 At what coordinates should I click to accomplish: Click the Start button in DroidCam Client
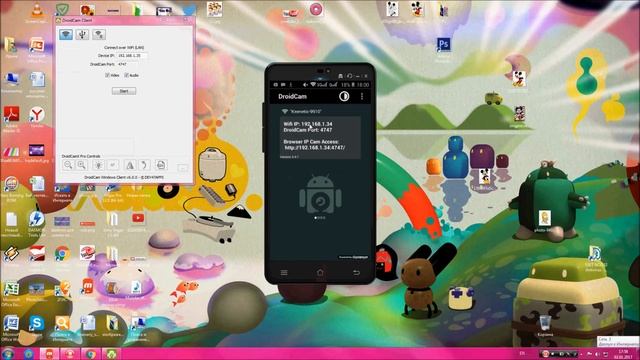[x=124, y=91]
